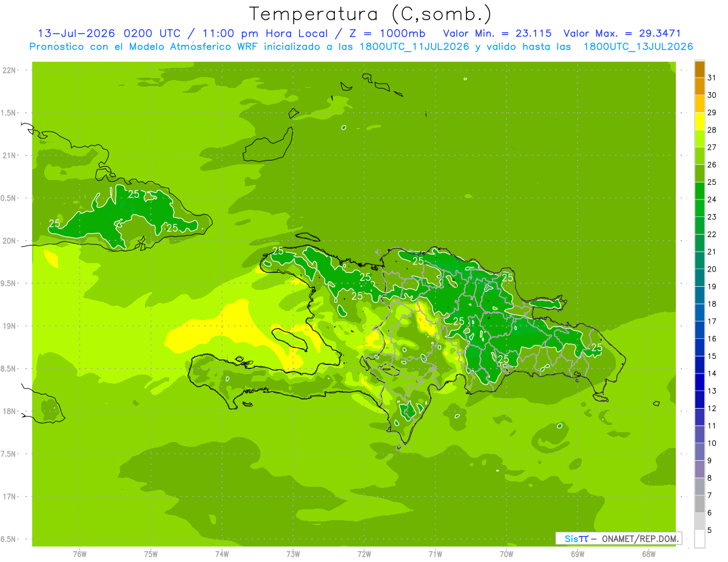Click the '19N' latitude axis label
The width and height of the screenshot is (728, 562).
(8, 326)
